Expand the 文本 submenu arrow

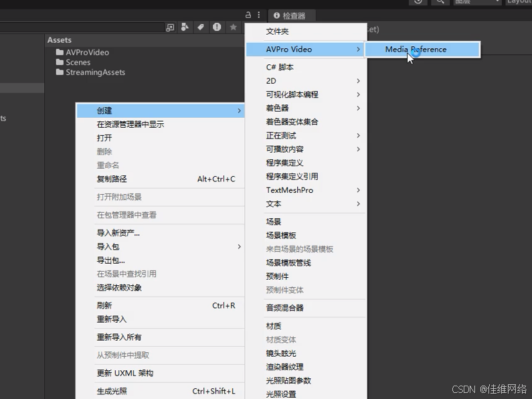358,204
